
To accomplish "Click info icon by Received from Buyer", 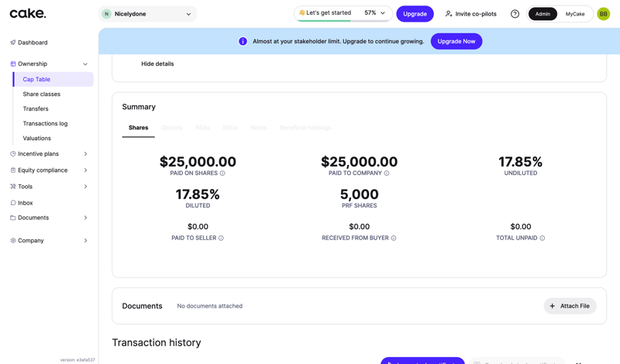I will point(394,239).
